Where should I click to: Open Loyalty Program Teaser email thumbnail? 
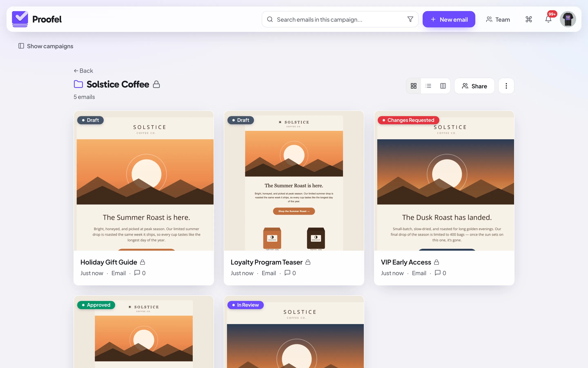[294, 181]
